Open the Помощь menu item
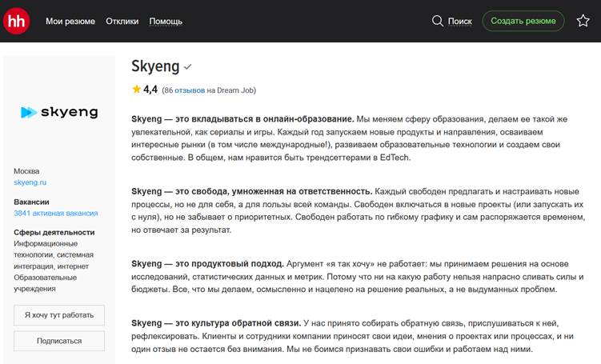The height and width of the screenshot is (364, 601). (166, 21)
